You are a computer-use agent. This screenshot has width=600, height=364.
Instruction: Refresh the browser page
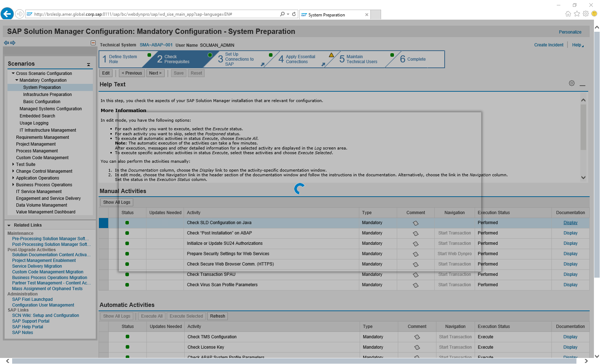click(x=294, y=14)
